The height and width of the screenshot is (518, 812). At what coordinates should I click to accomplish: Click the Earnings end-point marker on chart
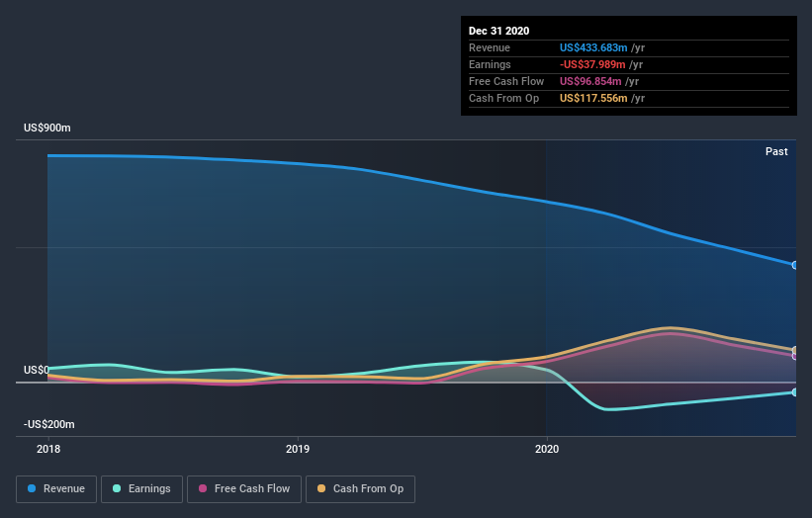click(795, 392)
